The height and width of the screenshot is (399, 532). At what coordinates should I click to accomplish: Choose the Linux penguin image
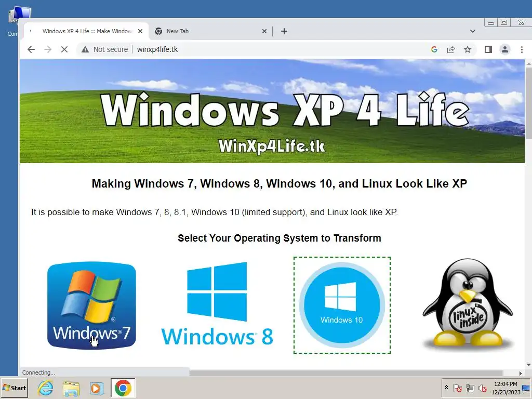click(468, 304)
